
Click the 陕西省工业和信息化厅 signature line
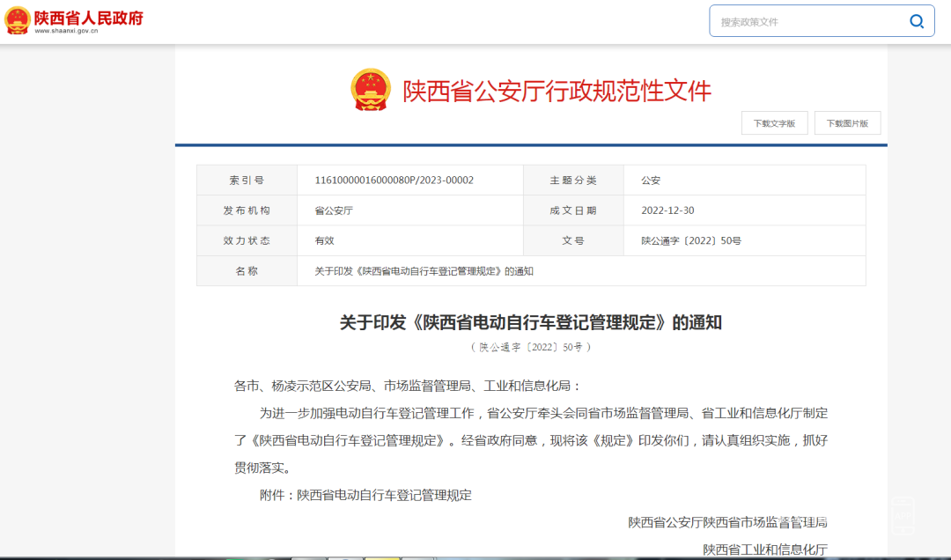765,549
